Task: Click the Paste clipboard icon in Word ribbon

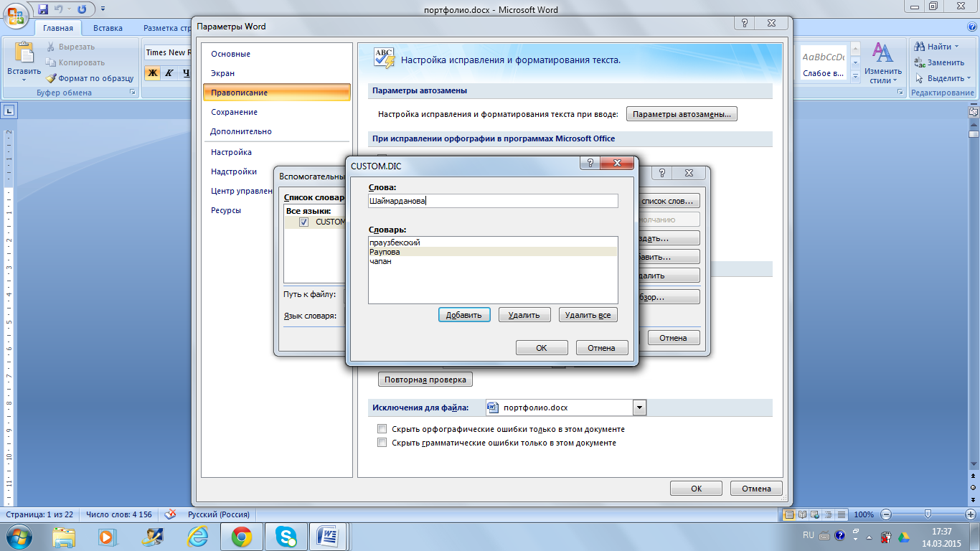Action: (24, 54)
